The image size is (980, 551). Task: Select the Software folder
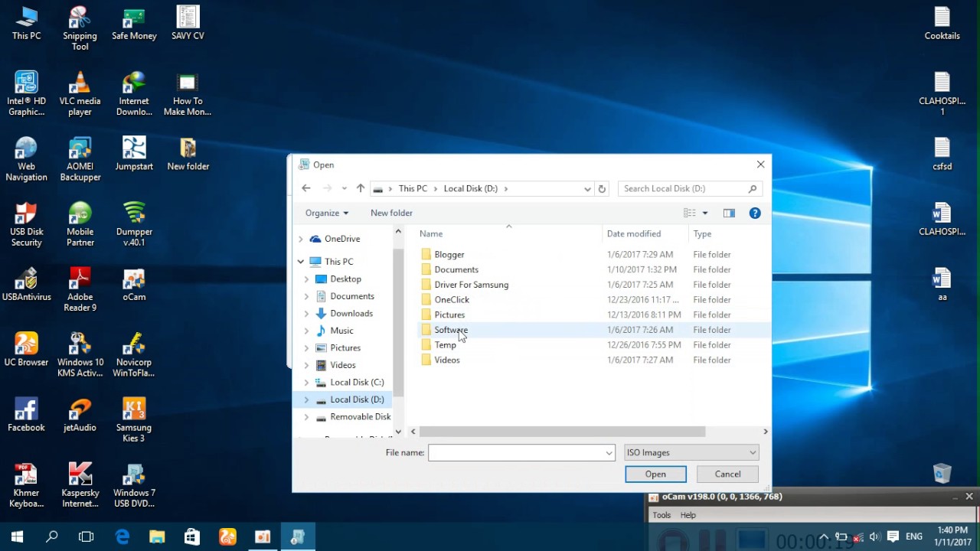pos(451,330)
